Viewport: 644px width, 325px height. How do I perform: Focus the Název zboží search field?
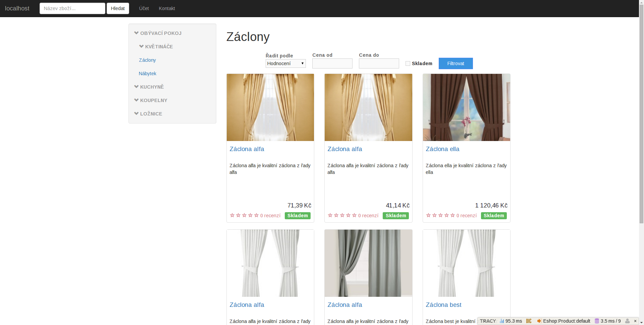72,8
